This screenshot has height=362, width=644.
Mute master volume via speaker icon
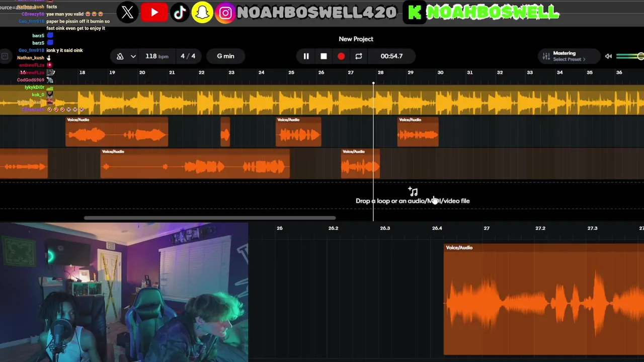tap(608, 56)
